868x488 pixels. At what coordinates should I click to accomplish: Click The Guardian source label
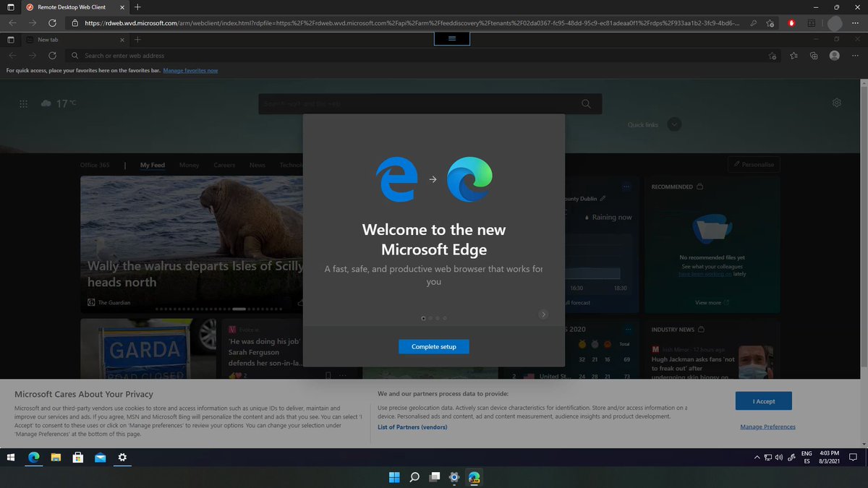114,303
